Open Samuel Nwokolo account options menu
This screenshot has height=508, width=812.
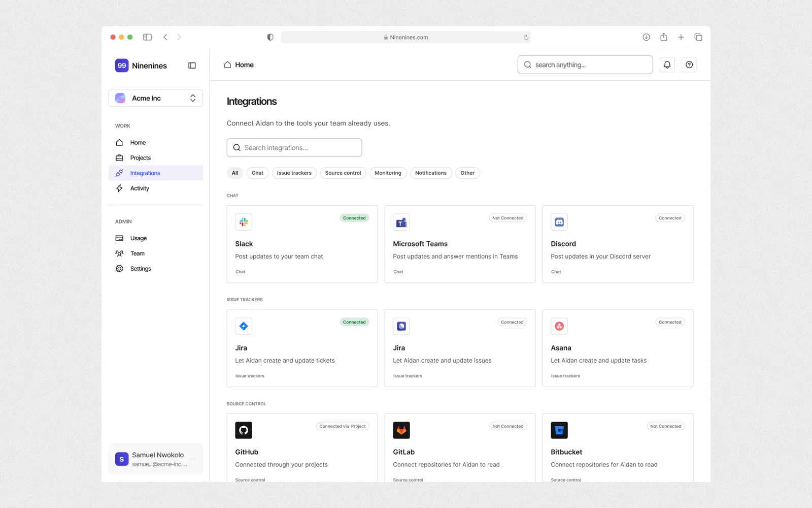coord(192,459)
